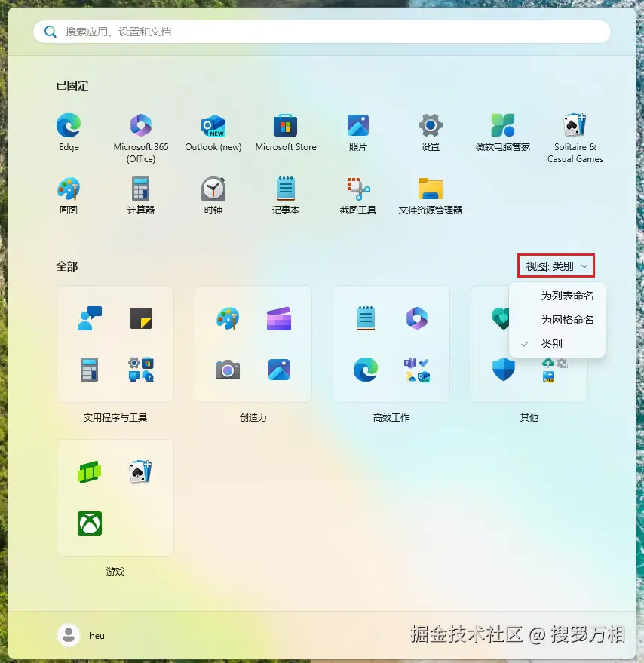Open Xbox icon in 游戏 folder
Image resolution: width=644 pixels, height=663 pixels.
90,523
